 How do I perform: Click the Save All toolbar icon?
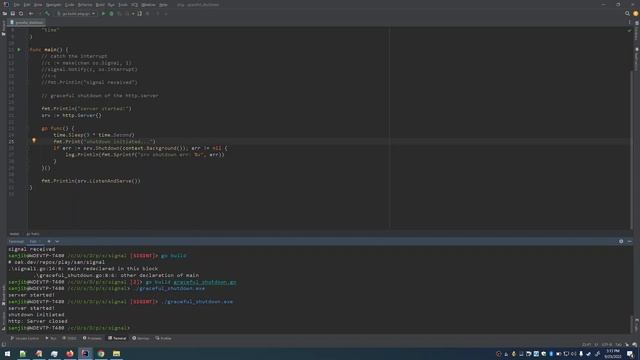click(13, 13)
